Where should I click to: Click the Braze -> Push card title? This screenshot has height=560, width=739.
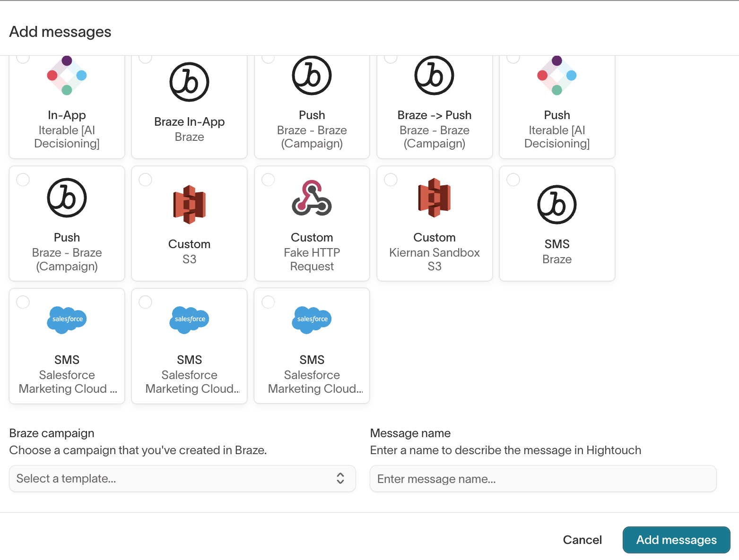click(x=434, y=115)
